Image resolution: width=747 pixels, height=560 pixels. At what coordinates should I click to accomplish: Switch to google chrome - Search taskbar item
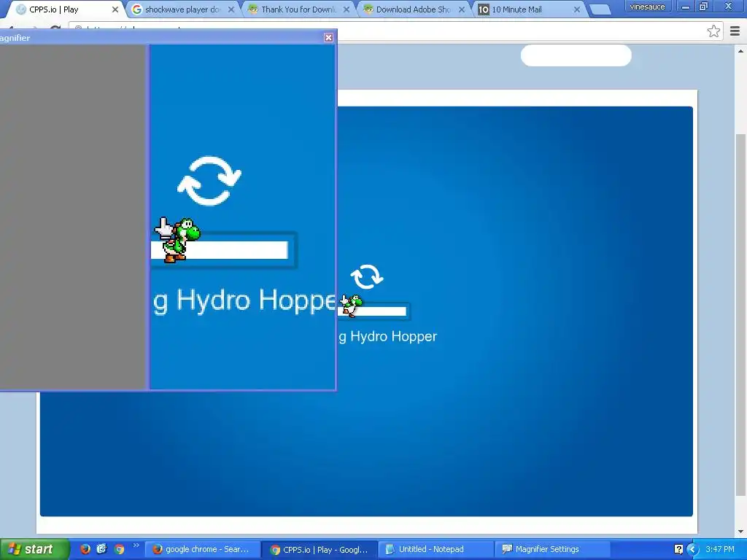[202, 550]
